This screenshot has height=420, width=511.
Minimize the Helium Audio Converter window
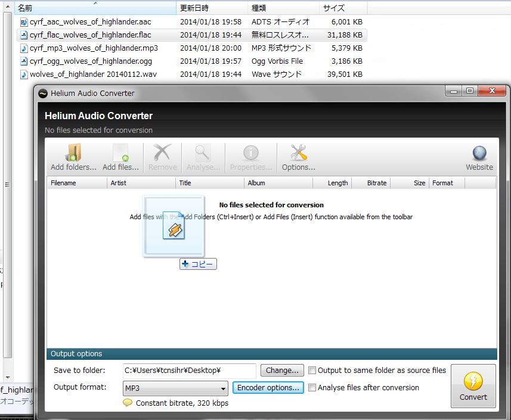[453, 91]
